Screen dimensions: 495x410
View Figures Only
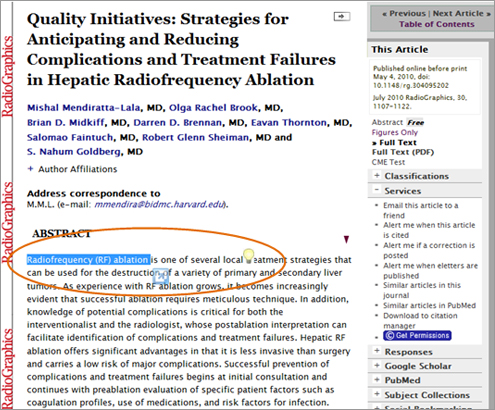click(x=395, y=132)
